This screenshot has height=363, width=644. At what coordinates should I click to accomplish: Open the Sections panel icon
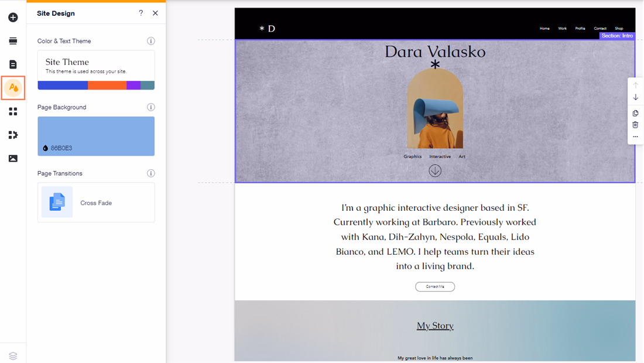(x=13, y=41)
